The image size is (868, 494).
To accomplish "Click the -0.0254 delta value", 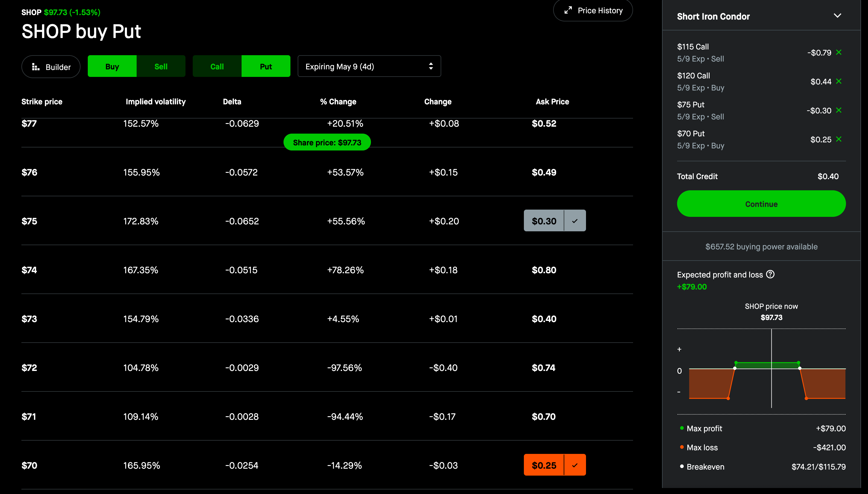I will click(x=242, y=466).
